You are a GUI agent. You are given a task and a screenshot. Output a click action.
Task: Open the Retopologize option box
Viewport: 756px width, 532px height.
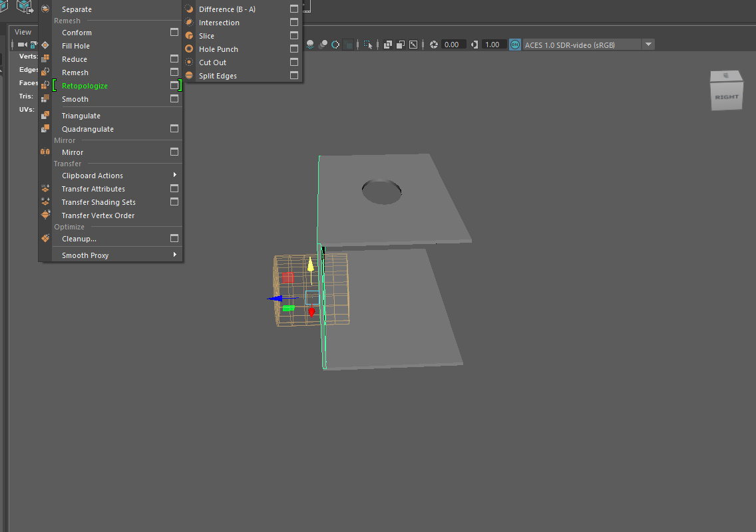[174, 86]
